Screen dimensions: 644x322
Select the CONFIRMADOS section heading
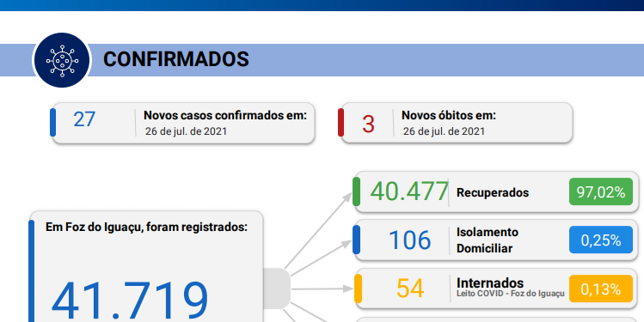click(175, 59)
